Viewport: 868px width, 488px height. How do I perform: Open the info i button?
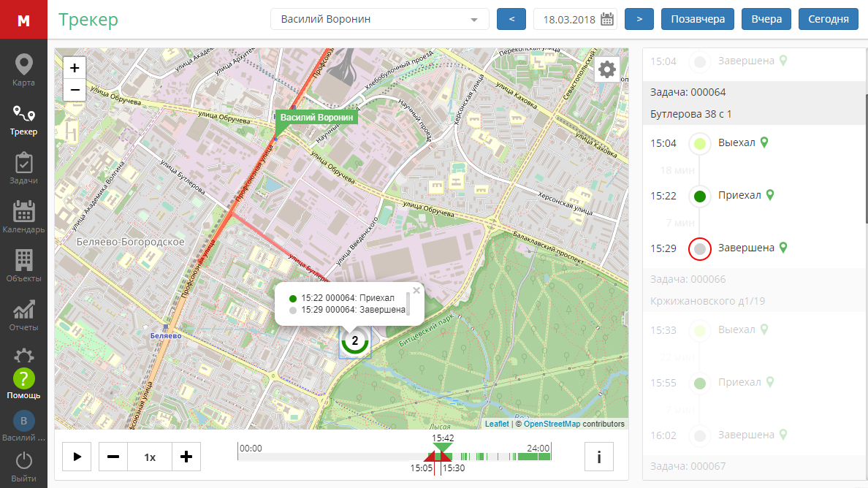599,457
